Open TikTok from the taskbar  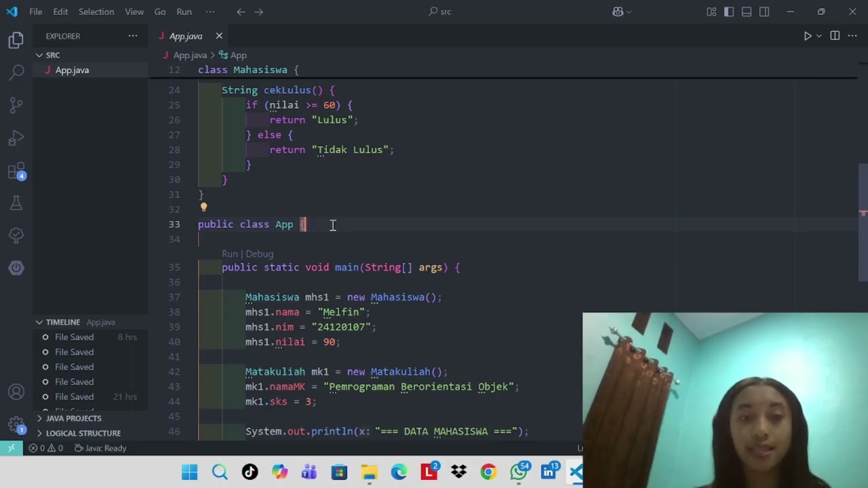click(x=250, y=472)
